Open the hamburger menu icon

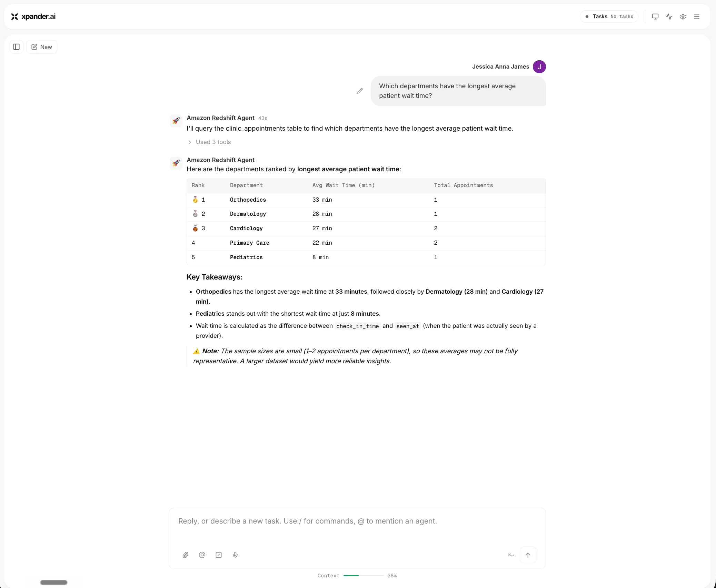[x=697, y=17]
